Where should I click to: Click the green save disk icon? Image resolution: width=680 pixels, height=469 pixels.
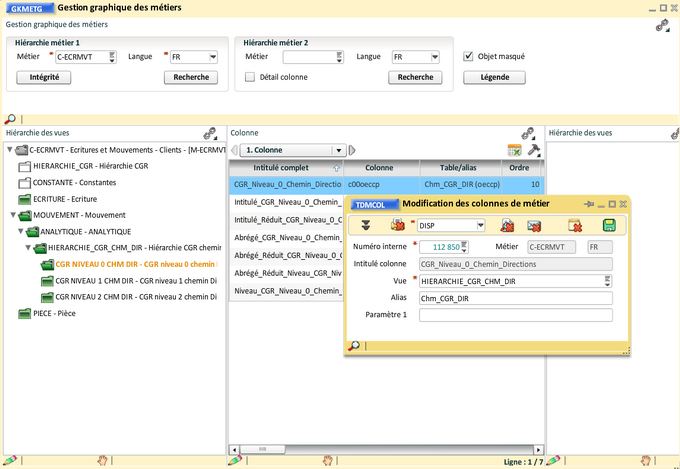coord(609,225)
